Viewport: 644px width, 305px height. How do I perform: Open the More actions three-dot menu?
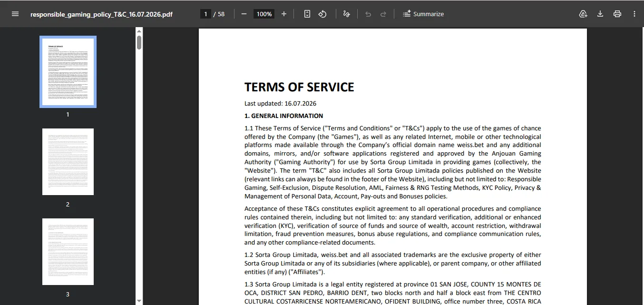point(634,14)
